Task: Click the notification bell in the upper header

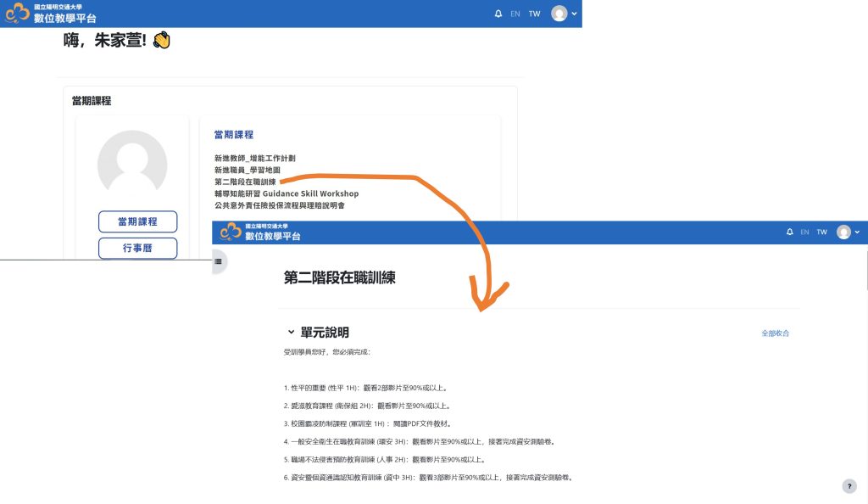Action: coord(498,14)
